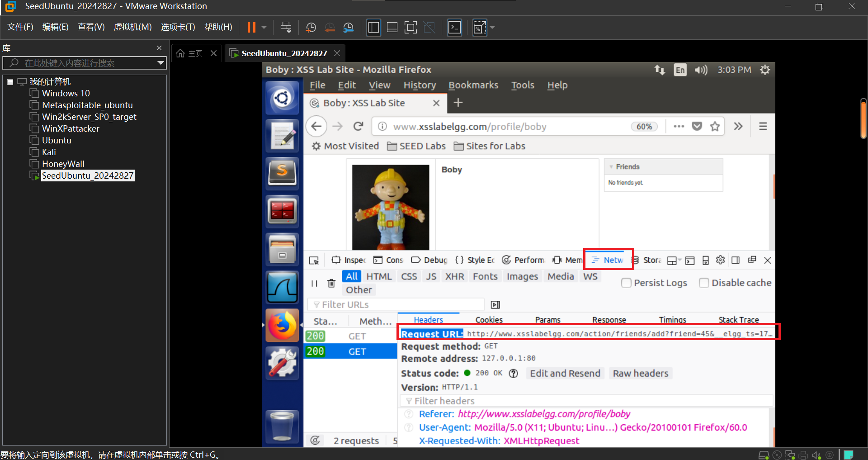
Task: Filter network requests by HTML
Action: tap(379, 276)
